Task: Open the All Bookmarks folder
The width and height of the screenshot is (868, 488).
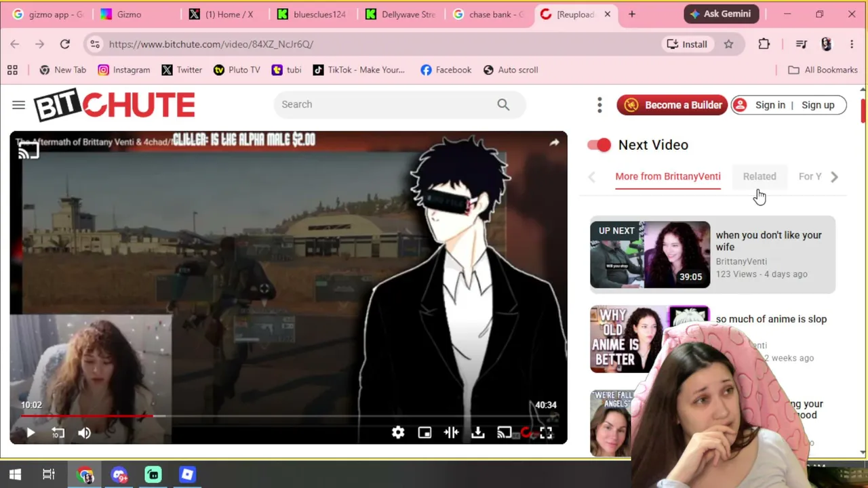Action: [823, 70]
